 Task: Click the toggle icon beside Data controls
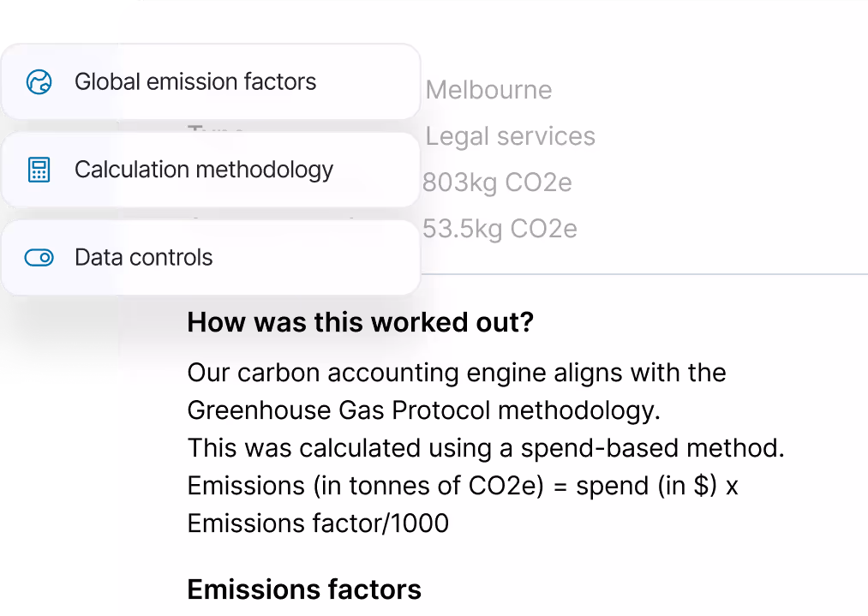[39, 258]
